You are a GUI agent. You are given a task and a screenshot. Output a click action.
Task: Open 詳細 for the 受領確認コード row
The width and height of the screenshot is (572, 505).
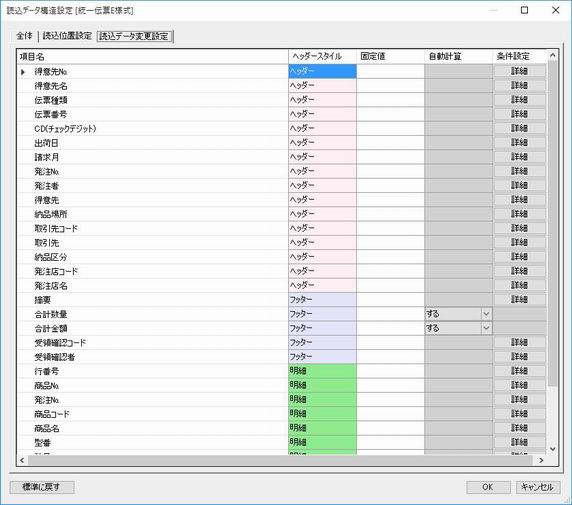click(519, 342)
